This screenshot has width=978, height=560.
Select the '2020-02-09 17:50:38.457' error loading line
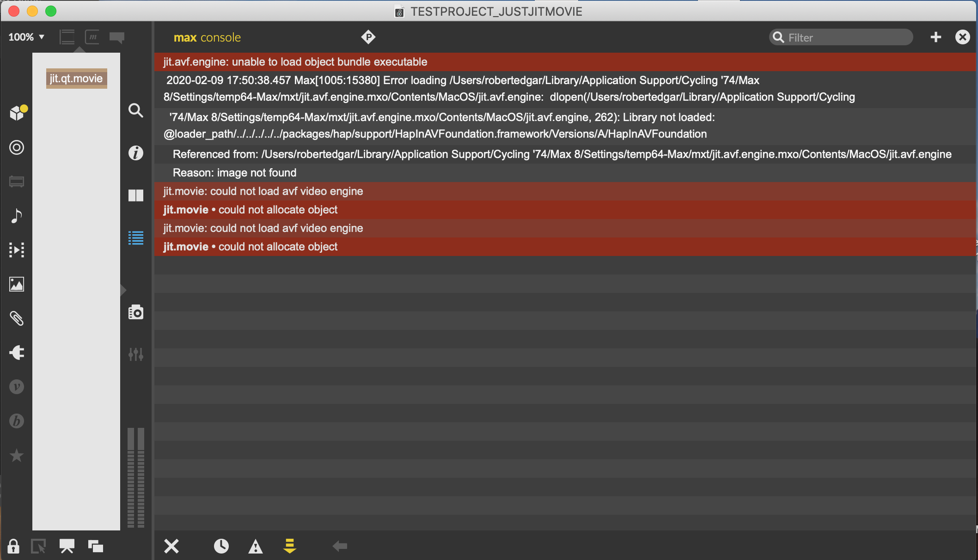click(x=565, y=89)
